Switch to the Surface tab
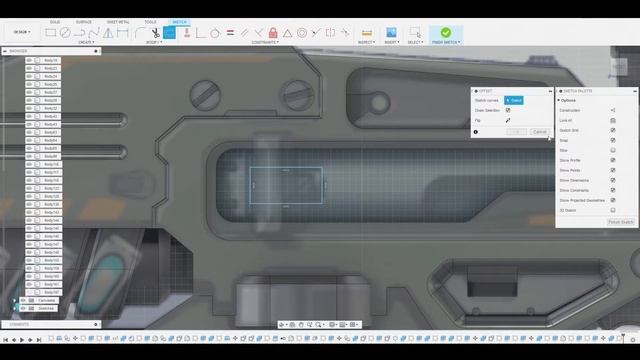 click(x=84, y=22)
